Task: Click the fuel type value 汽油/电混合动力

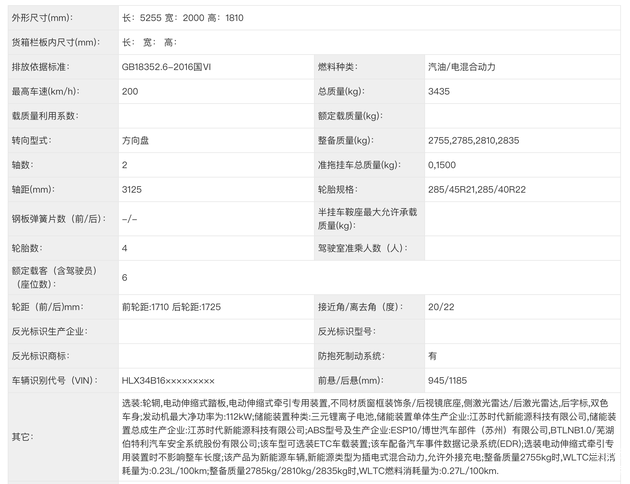Action: [461, 67]
